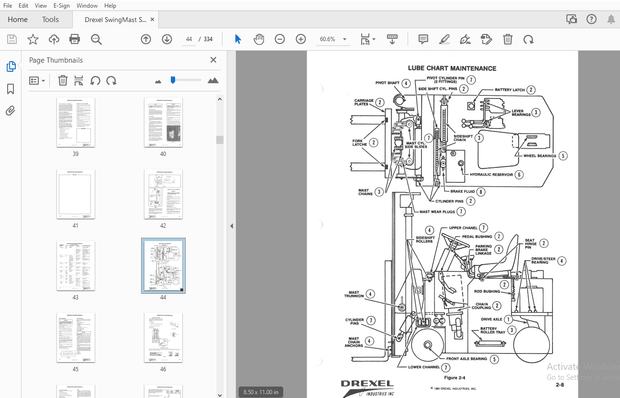Select the highlighter pen tool
Image resolution: width=620 pixels, height=398 pixels.
[444, 39]
